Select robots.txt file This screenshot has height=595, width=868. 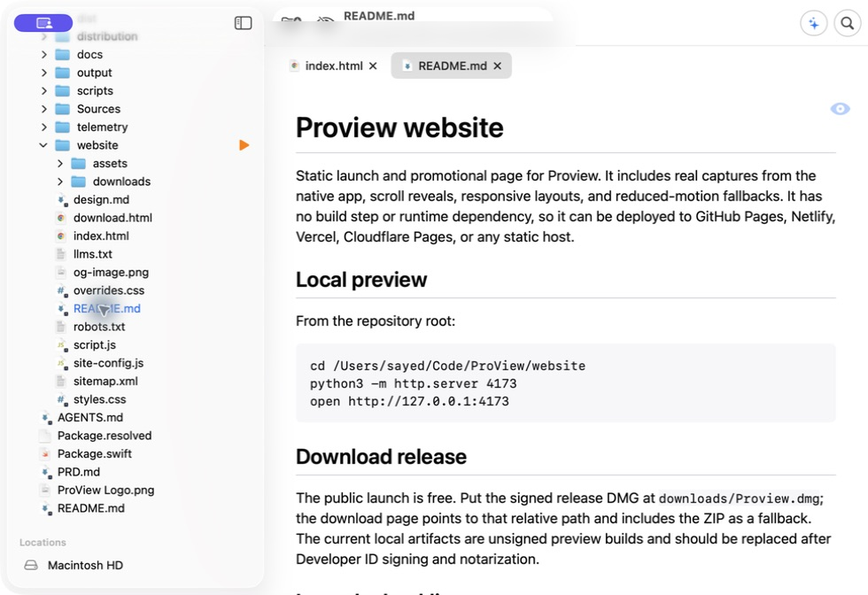point(99,327)
